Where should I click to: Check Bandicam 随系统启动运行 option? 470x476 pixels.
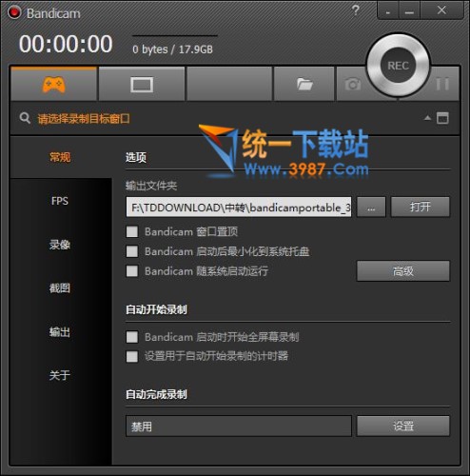pyautogui.click(x=132, y=271)
